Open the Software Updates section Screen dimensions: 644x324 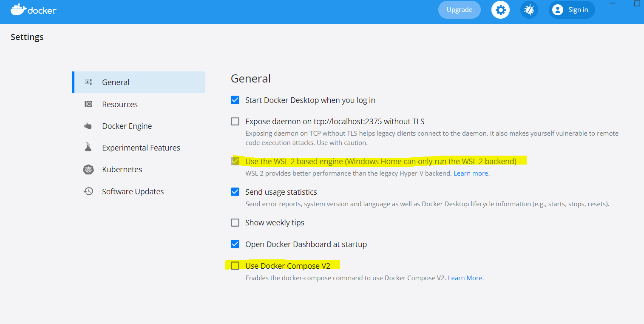(x=139, y=191)
